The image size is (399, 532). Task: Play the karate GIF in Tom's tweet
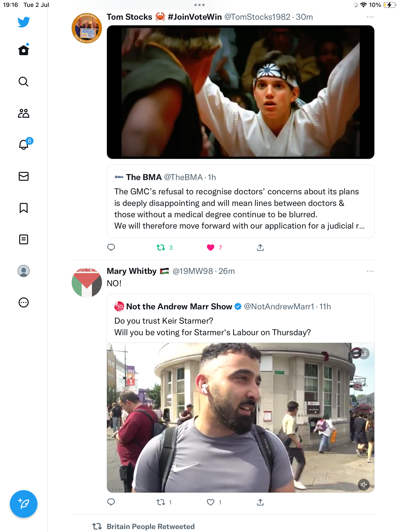click(x=240, y=92)
